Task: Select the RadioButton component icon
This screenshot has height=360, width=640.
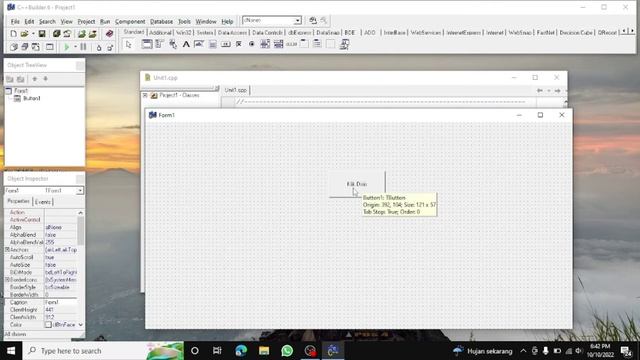Action: pos(252,44)
